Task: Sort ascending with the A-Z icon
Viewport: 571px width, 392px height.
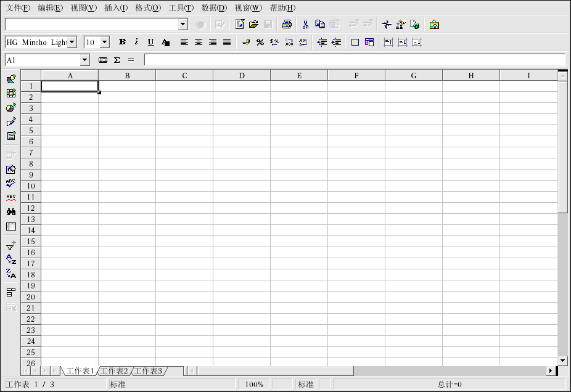Action: pyautogui.click(x=11, y=259)
